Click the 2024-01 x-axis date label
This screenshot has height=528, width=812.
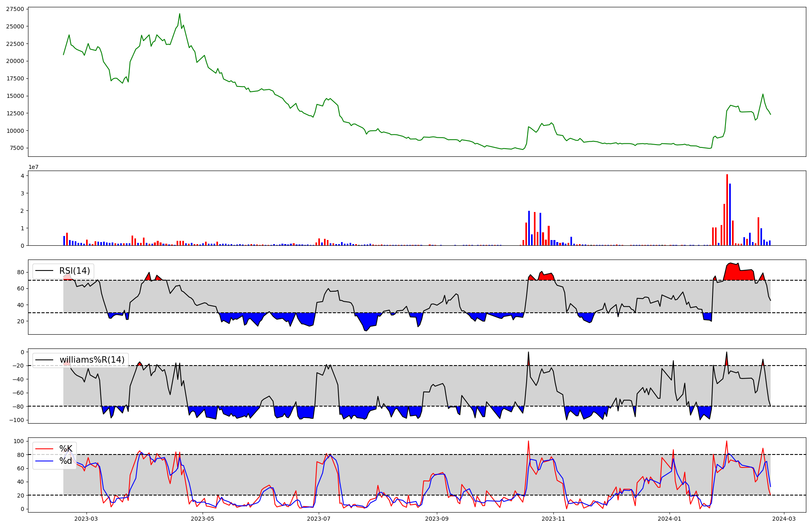tap(669, 519)
